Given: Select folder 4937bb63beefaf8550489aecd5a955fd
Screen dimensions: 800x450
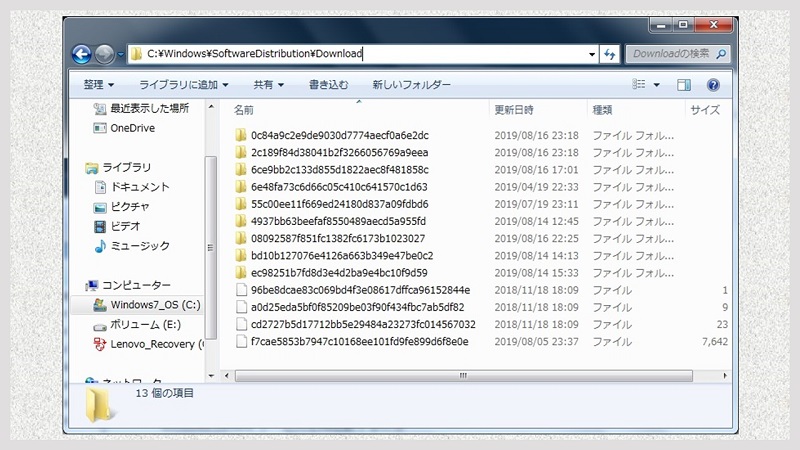Looking at the screenshot, I should point(338,221).
